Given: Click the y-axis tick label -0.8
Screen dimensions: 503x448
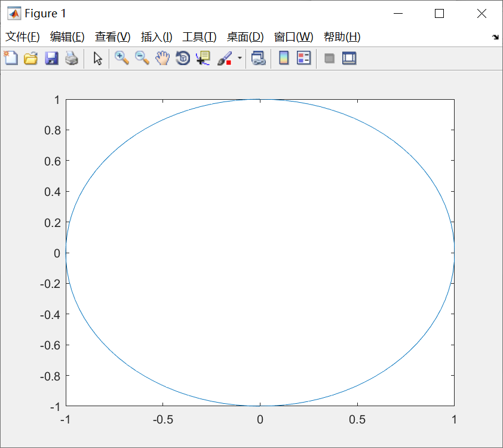Looking at the screenshot, I should tap(50, 376).
